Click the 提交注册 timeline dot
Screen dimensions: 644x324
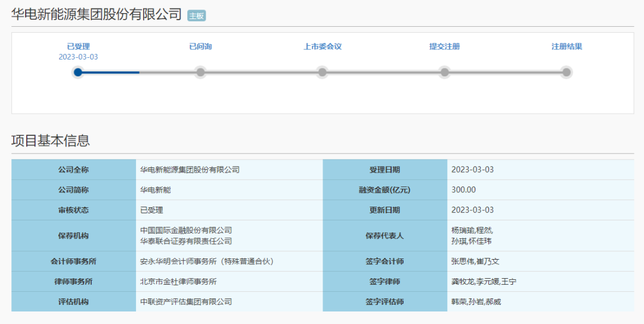click(x=444, y=73)
